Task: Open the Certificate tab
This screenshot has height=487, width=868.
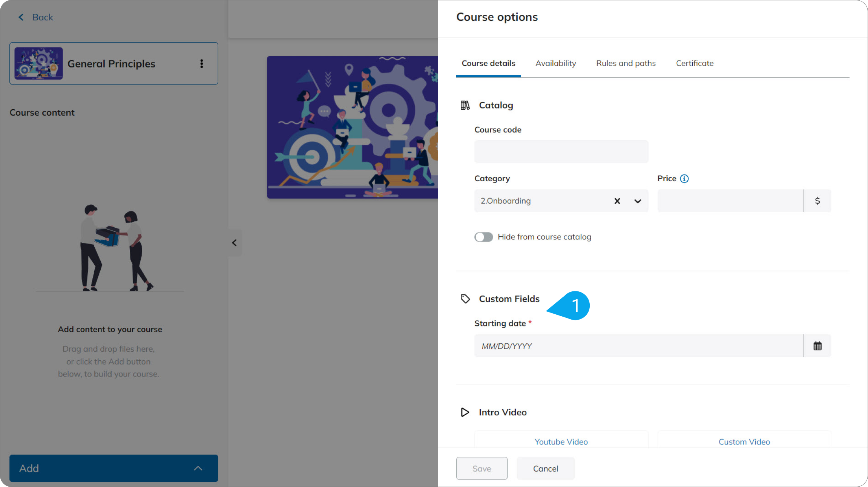Action: click(x=695, y=63)
